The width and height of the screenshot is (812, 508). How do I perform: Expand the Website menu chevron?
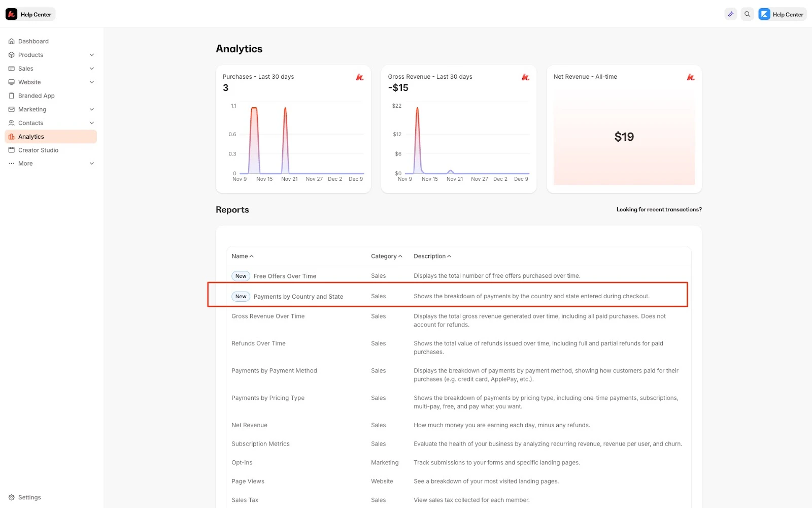click(x=92, y=82)
